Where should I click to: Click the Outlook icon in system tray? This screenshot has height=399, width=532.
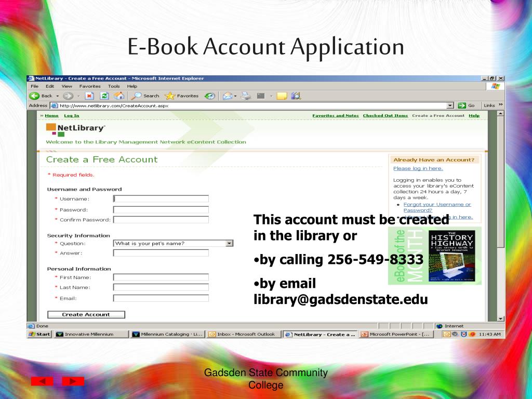pyautogui.click(x=447, y=334)
